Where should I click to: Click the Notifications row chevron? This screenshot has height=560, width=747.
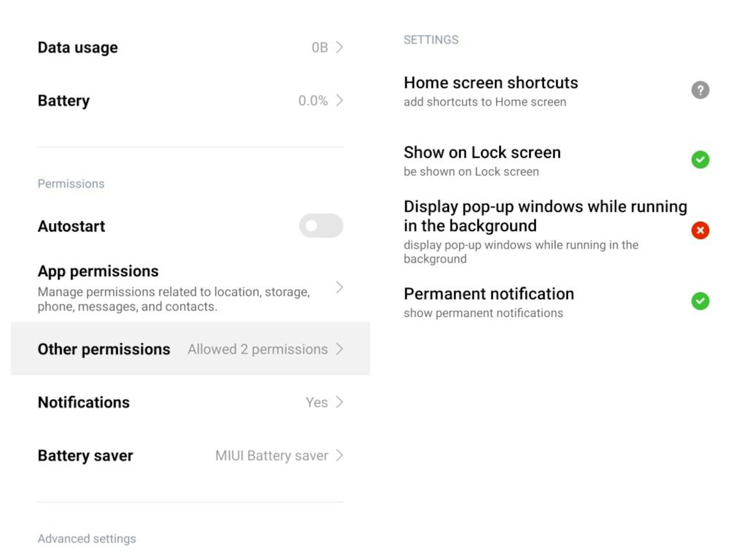click(340, 402)
